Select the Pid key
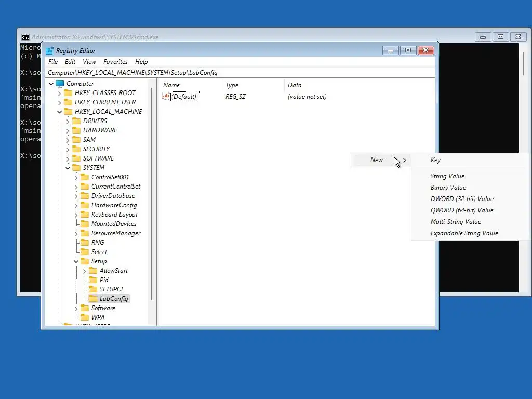The image size is (532, 399). tap(104, 280)
